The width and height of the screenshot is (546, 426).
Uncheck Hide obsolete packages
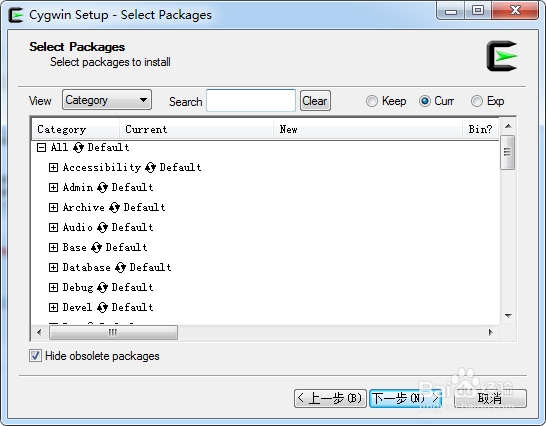point(35,356)
